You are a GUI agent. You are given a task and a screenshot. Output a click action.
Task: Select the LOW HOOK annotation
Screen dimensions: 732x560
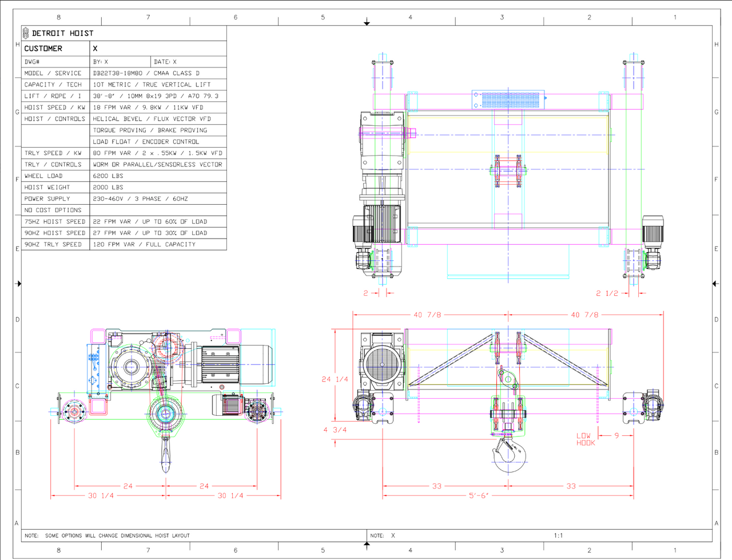[x=586, y=439]
